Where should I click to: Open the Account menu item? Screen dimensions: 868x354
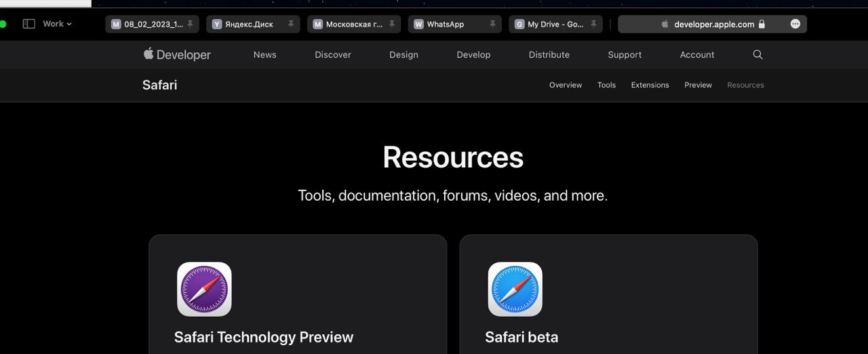click(x=697, y=55)
